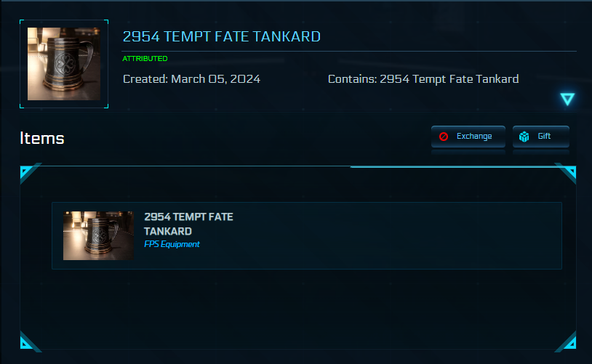Collapse pledge details with the triangle arrow
The height and width of the screenshot is (364, 592).
tap(567, 100)
